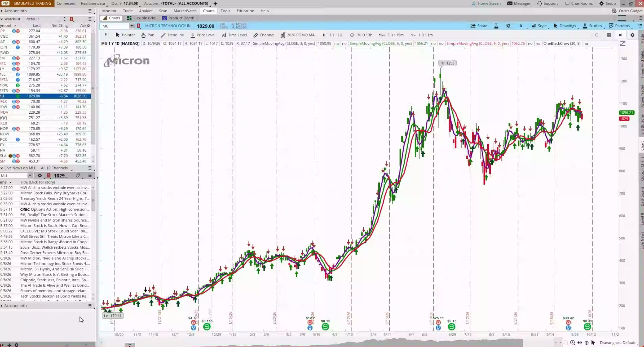The image size is (644, 347).
Task: Collapse the Live News on MU section
Action: point(2,168)
